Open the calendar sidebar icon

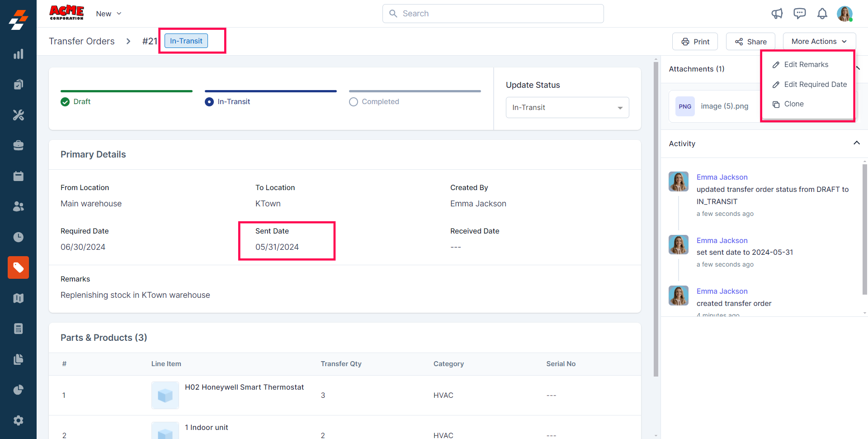[x=18, y=176]
